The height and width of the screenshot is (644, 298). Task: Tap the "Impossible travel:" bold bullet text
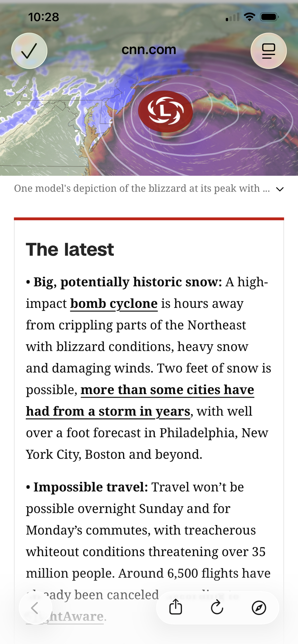(90, 487)
